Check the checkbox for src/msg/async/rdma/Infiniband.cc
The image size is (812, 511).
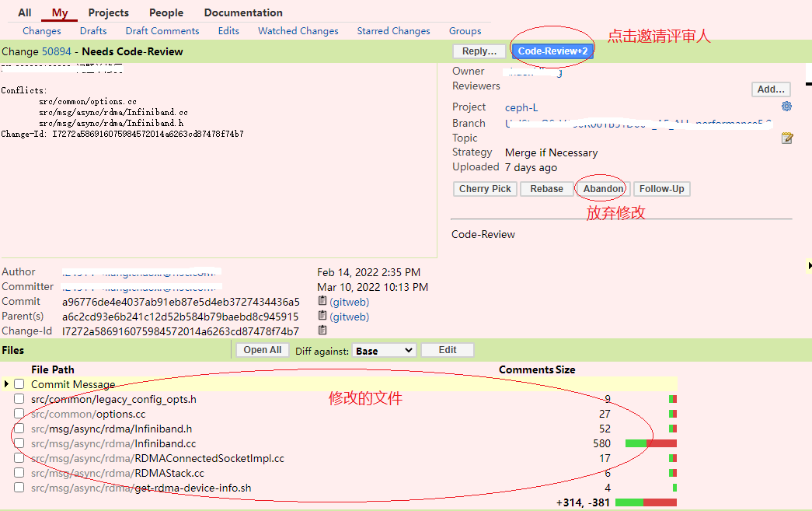pos(19,443)
